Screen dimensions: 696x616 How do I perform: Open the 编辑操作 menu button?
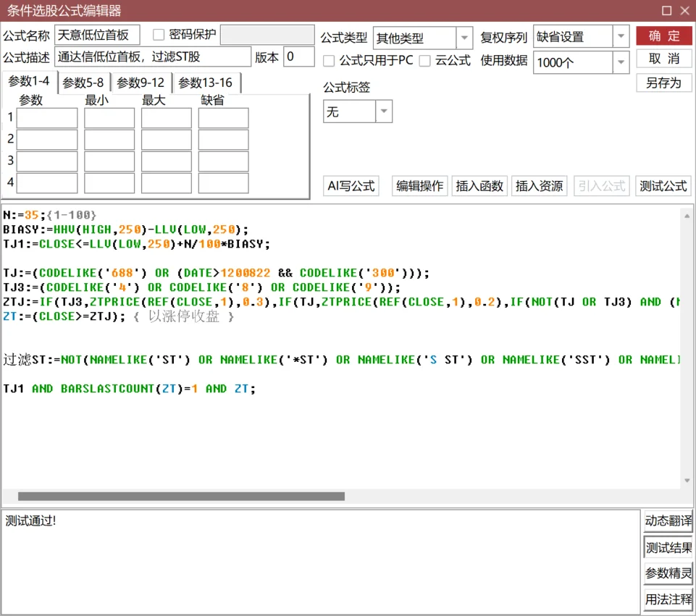click(419, 186)
